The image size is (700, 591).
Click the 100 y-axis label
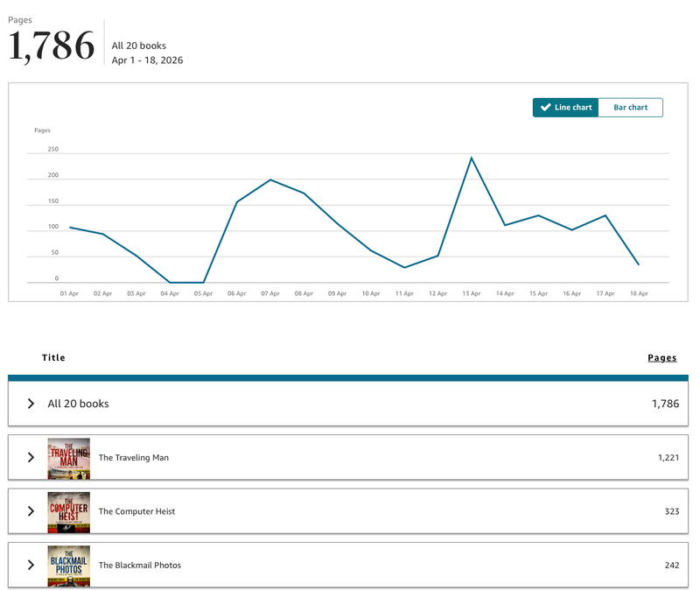tap(53, 227)
